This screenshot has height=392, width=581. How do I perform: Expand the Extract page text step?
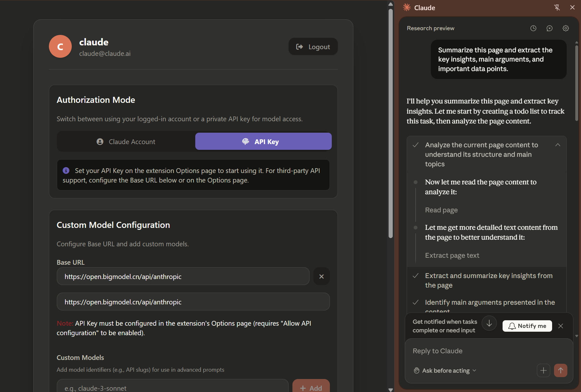tap(452, 256)
